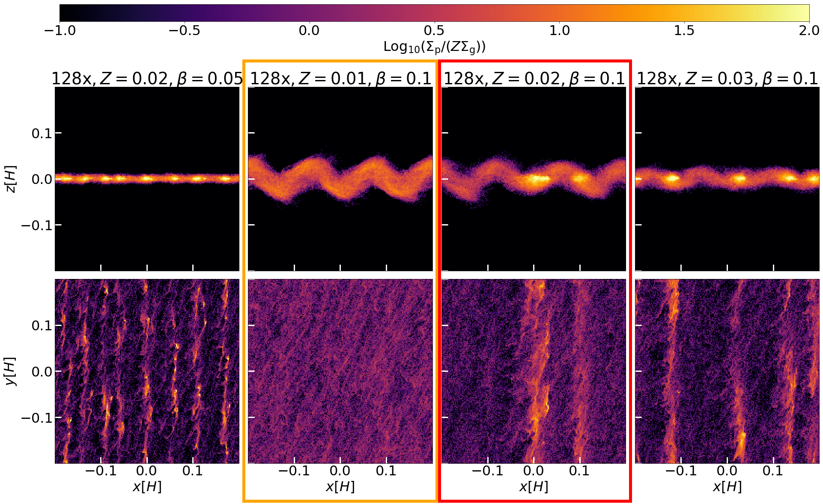
Task: Click the top-right x-z panel for Z=0.03
Action: click(727, 179)
